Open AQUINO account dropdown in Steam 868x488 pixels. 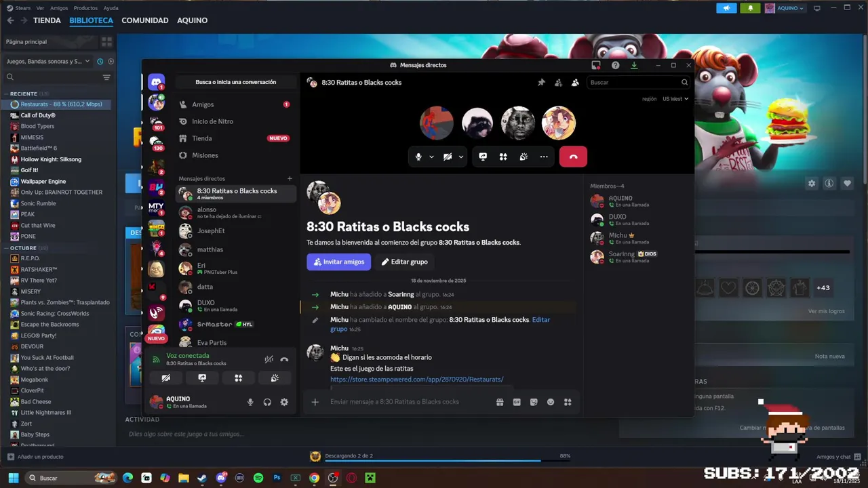[x=785, y=8]
